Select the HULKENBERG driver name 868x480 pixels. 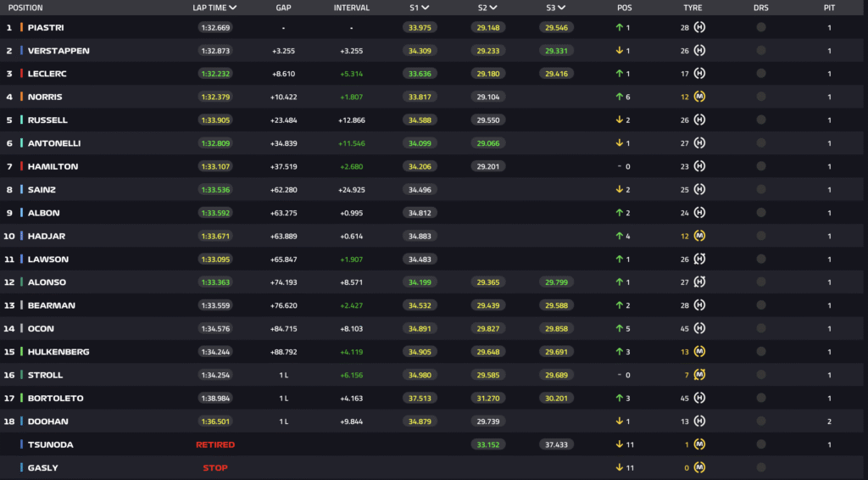click(x=58, y=352)
